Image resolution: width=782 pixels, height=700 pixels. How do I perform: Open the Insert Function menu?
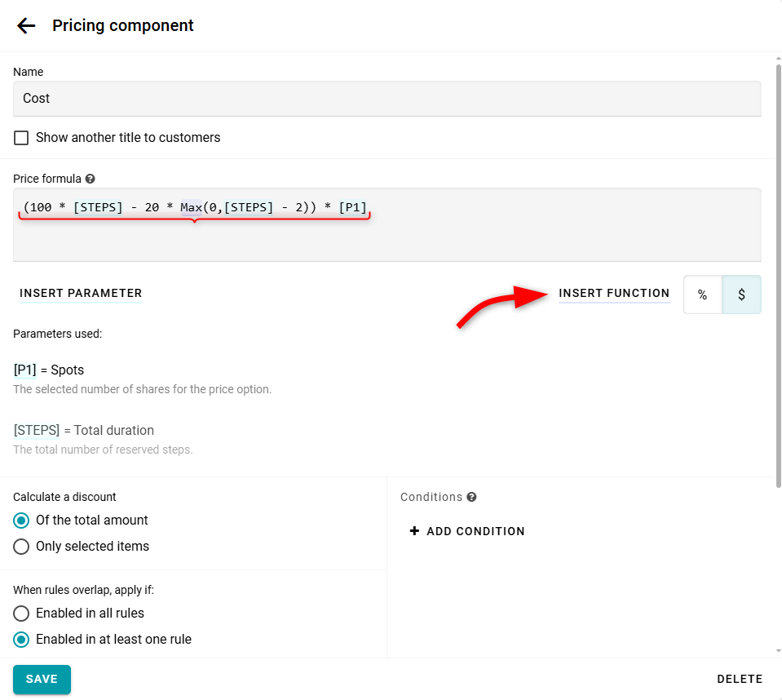[614, 293]
